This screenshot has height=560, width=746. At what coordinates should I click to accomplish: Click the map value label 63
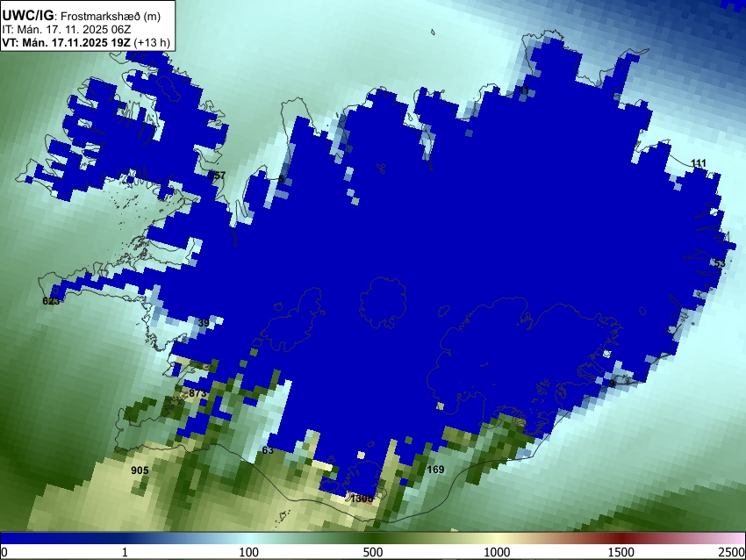click(268, 450)
